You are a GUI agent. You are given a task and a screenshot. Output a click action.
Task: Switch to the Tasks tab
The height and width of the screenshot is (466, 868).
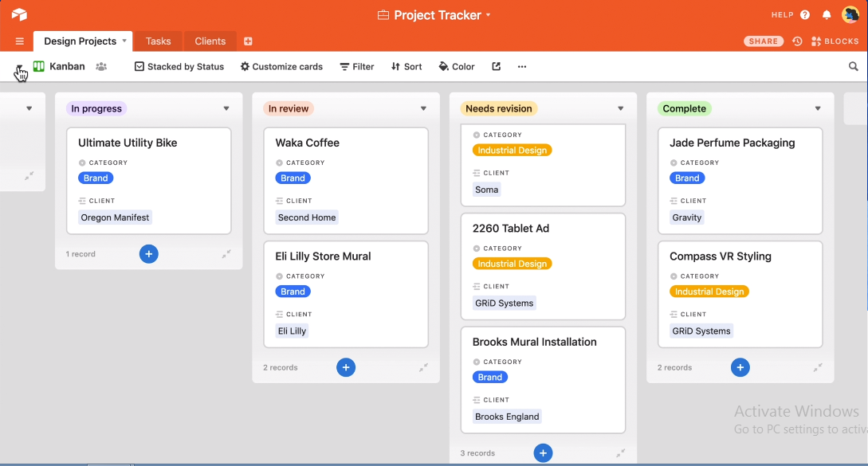(157, 41)
